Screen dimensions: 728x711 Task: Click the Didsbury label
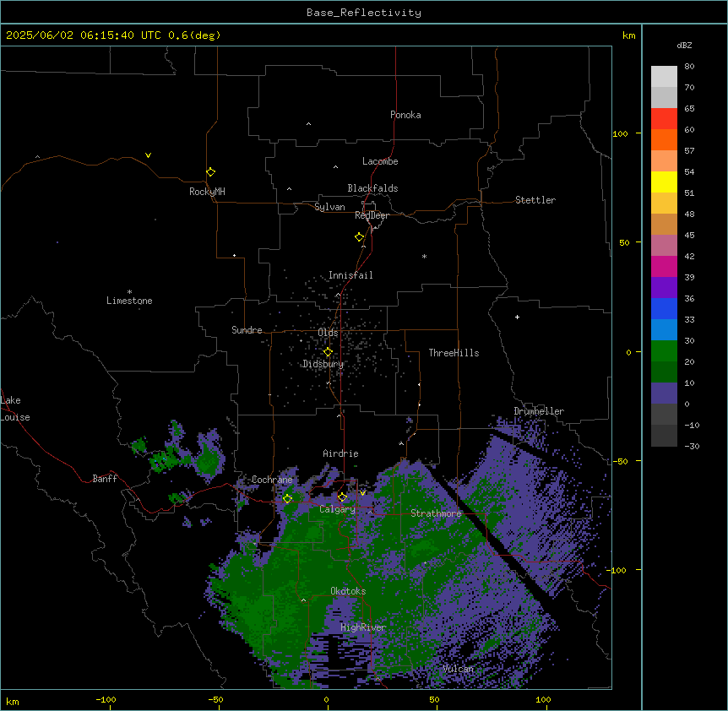(323, 364)
